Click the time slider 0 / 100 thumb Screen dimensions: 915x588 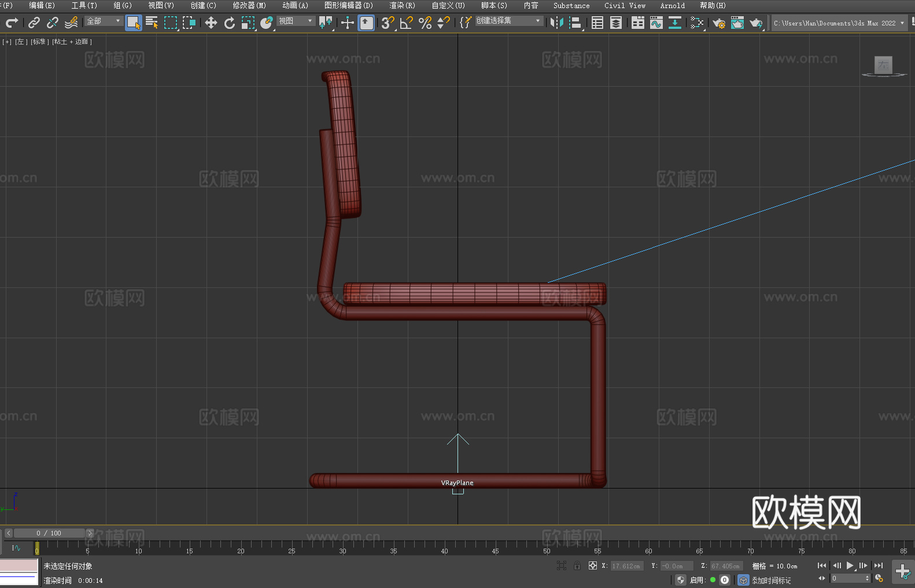pos(49,533)
